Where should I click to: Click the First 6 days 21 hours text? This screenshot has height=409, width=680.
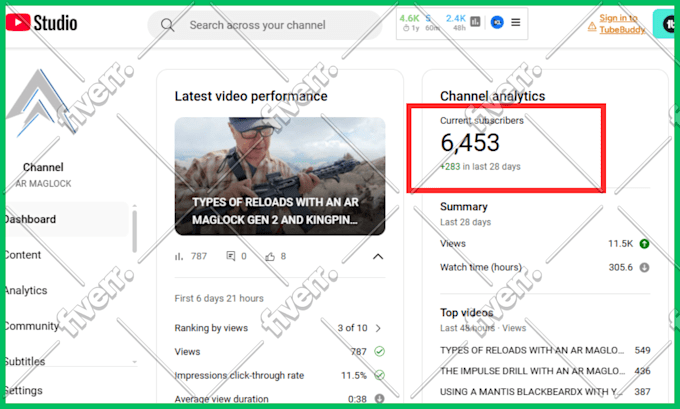tap(219, 298)
